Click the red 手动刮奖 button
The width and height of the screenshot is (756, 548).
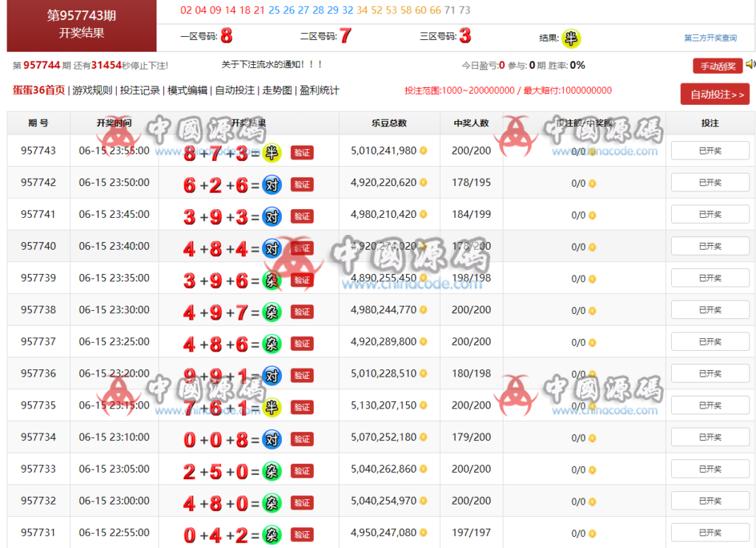(718, 66)
